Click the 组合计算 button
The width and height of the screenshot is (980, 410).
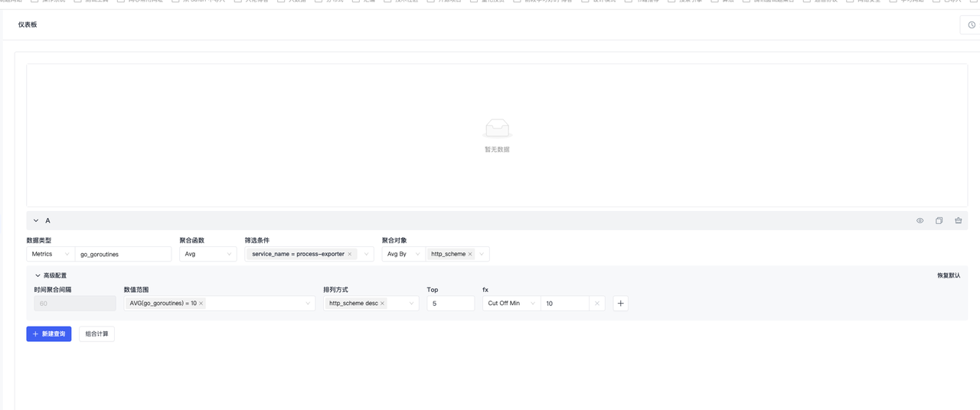click(97, 334)
